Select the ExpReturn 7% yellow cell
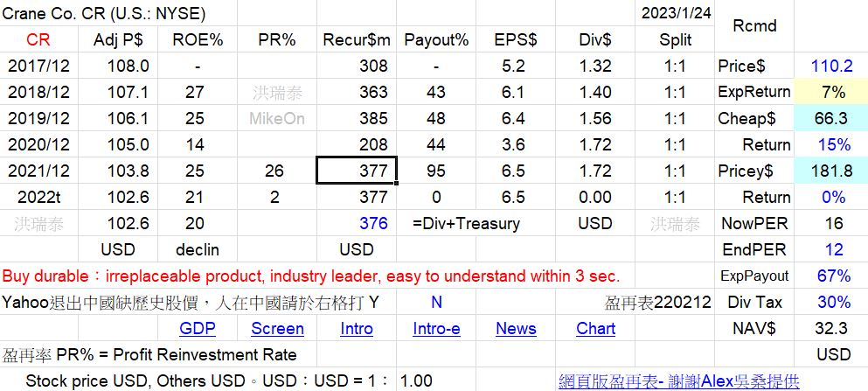The image size is (868, 391). click(x=831, y=92)
